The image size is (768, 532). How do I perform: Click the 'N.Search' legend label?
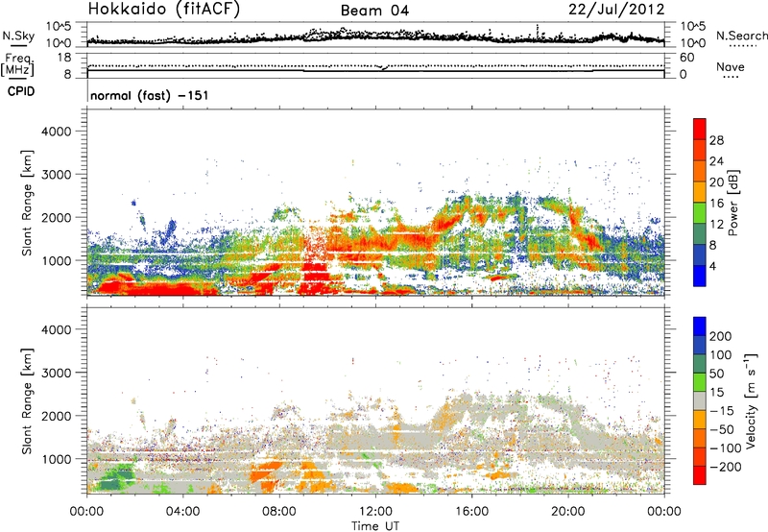tap(741, 36)
